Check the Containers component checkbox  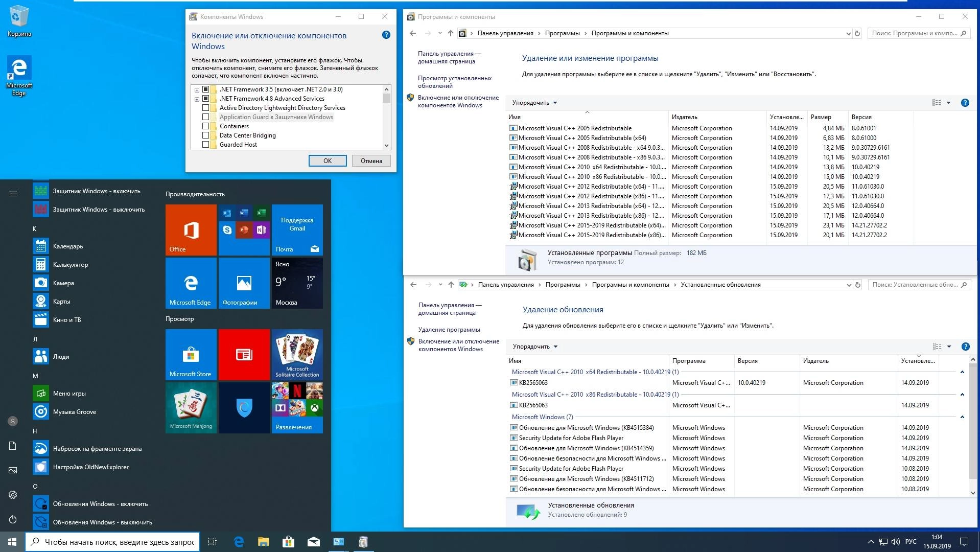coord(206,126)
